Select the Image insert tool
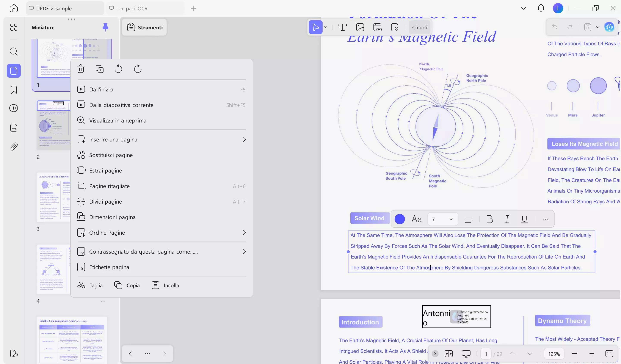Image resolution: width=621 pixels, height=364 pixels. [360, 27]
